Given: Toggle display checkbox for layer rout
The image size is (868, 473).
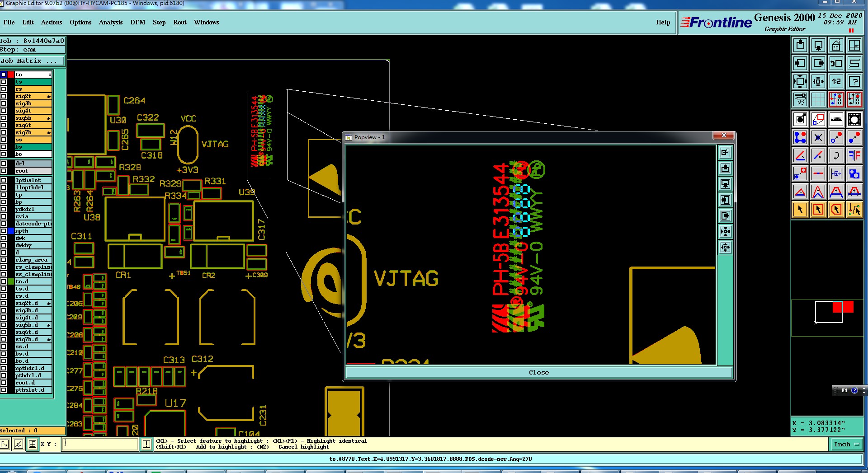Looking at the screenshot, I should 4,171.
